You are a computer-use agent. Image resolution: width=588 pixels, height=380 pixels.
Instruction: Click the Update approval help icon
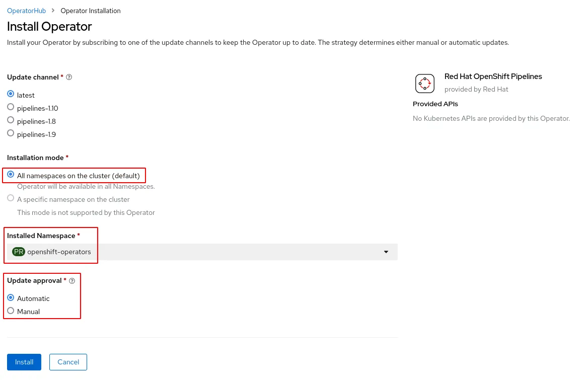(x=72, y=281)
